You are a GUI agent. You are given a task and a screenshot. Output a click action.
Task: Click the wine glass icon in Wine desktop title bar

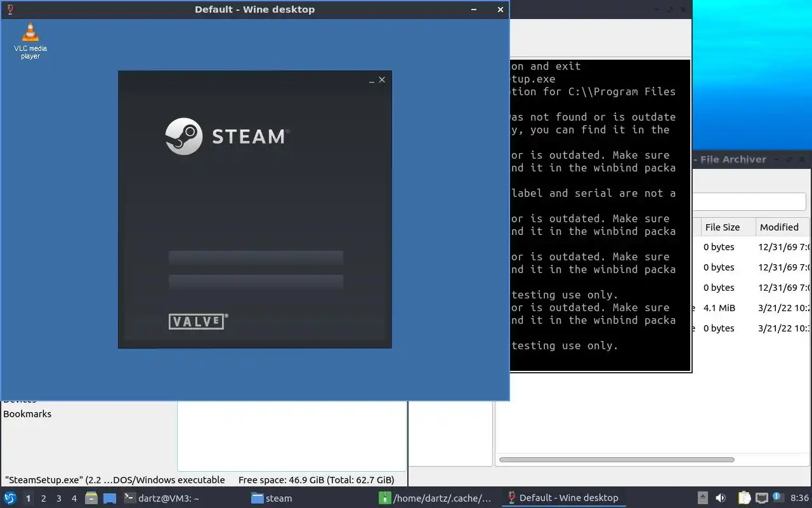click(x=10, y=10)
